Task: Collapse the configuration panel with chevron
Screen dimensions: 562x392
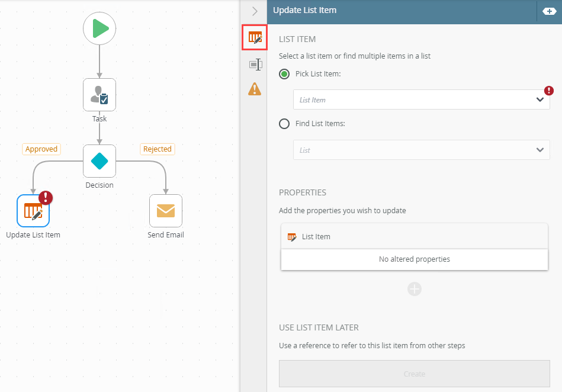Action: (x=255, y=11)
